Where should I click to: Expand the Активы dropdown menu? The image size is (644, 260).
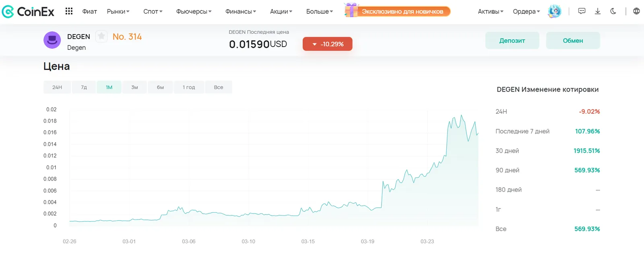coord(491,12)
